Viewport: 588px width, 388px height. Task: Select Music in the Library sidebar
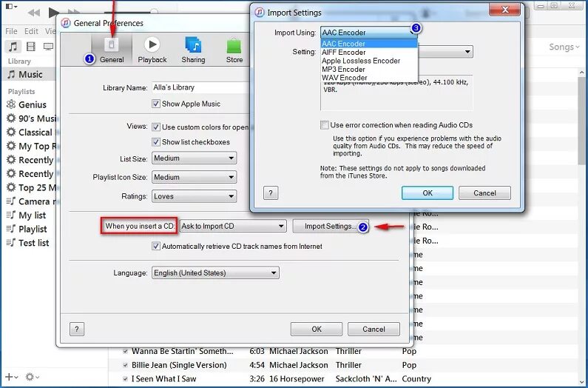coord(29,74)
